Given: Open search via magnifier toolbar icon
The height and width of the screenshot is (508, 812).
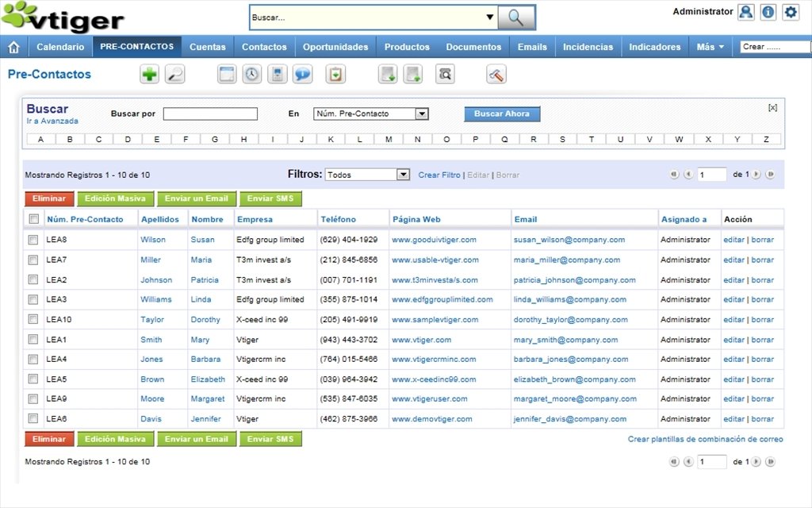Looking at the screenshot, I should (175, 74).
